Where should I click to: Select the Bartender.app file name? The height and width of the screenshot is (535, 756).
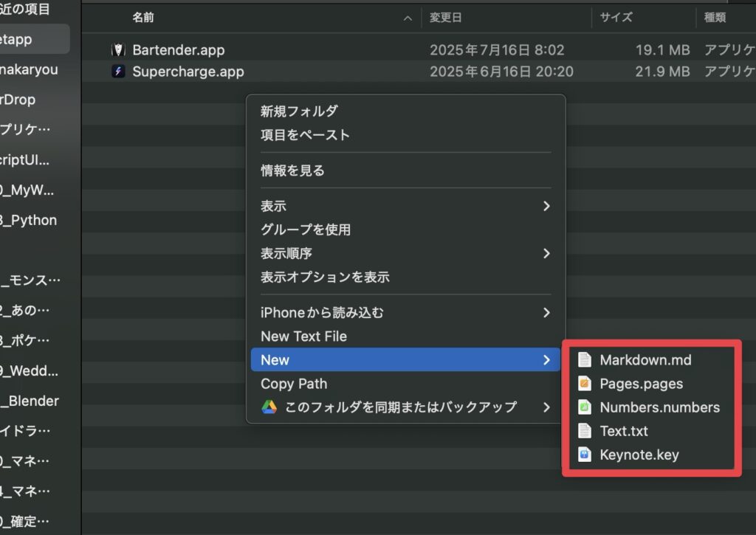(x=179, y=50)
